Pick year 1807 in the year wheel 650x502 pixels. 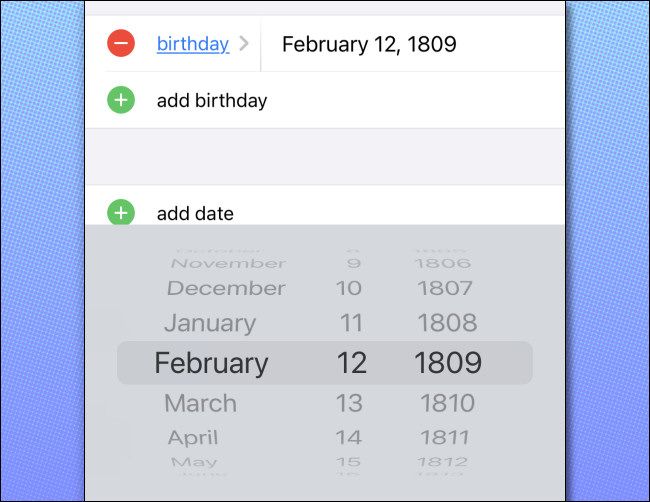(444, 288)
